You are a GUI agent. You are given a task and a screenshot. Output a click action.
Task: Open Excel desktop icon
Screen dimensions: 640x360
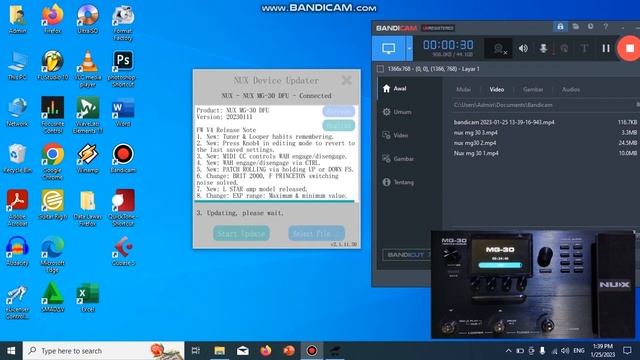point(88,298)
